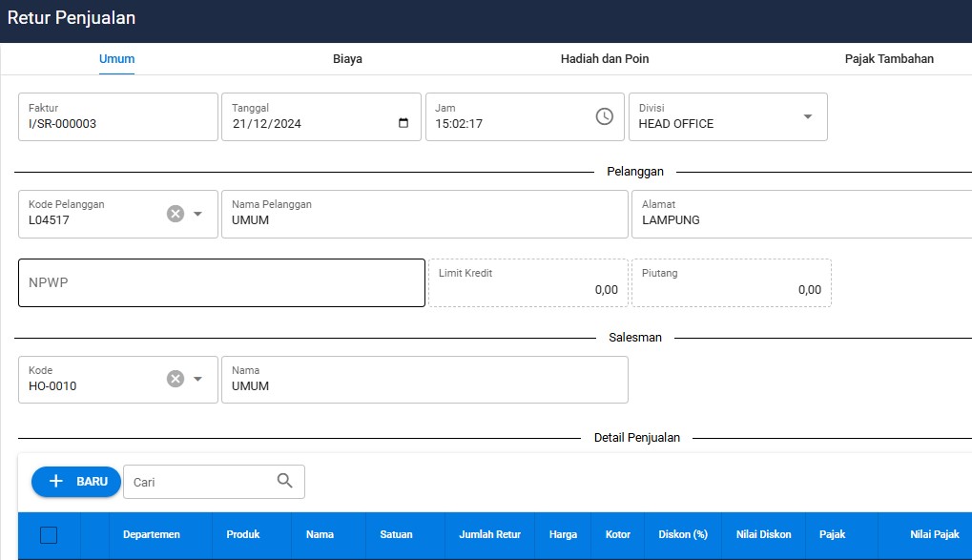
Task: Switch to the Biaya tab
Action: point(347,59)
